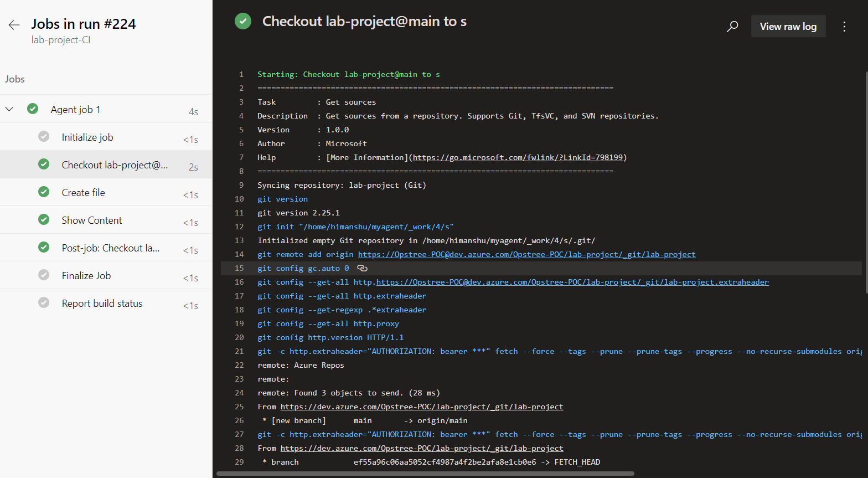Click log line number 1
This screenshot has width=868, height=478.
(x=241, y=74)
